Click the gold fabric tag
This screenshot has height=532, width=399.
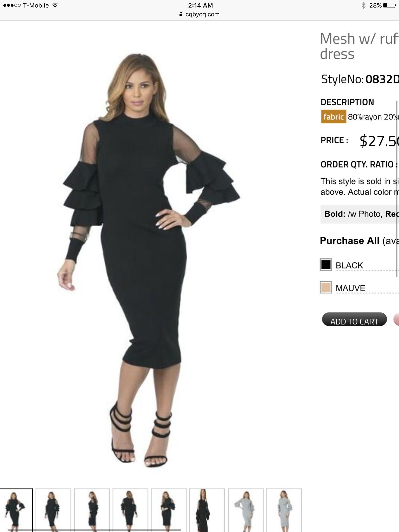[x=334, y=117]
